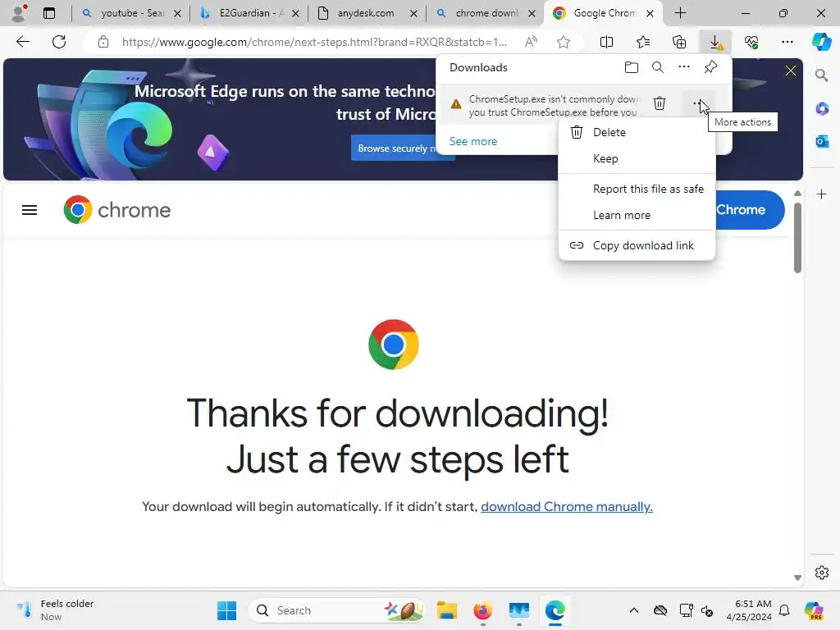The height and width of the screenshot is (630, 840).
Task: Click the page vertical scrollbar thumb
Action: [797, 238]
